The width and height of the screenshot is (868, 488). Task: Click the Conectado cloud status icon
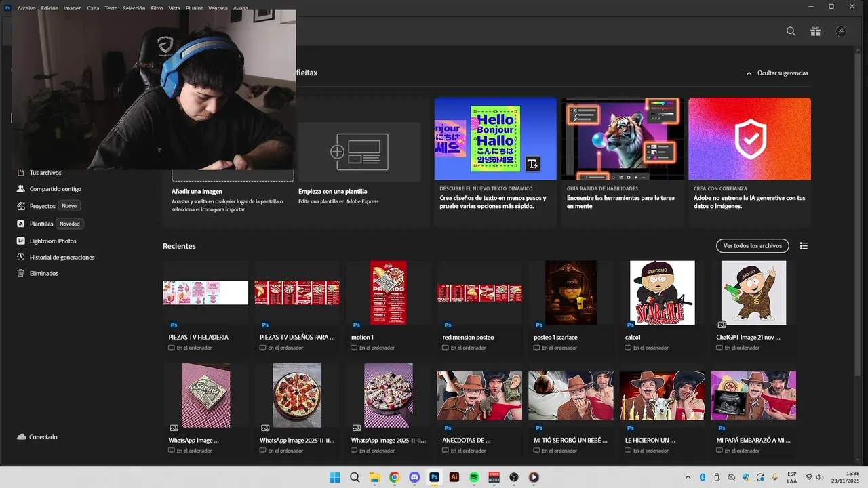click(22, 437)
